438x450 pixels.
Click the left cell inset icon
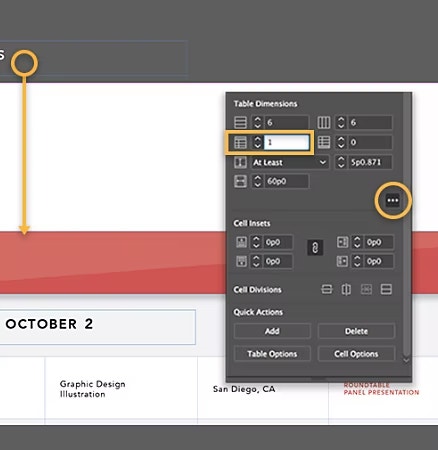pos(342,242)
